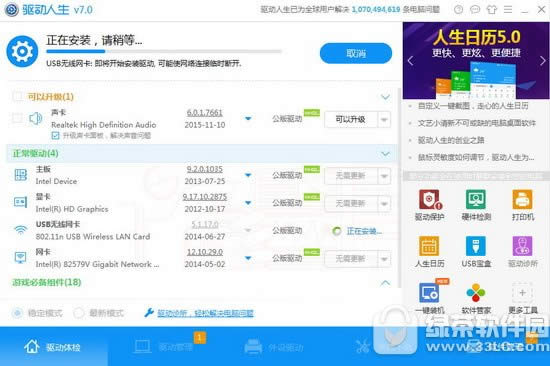Click version number 6.0.1.7661

204,113
